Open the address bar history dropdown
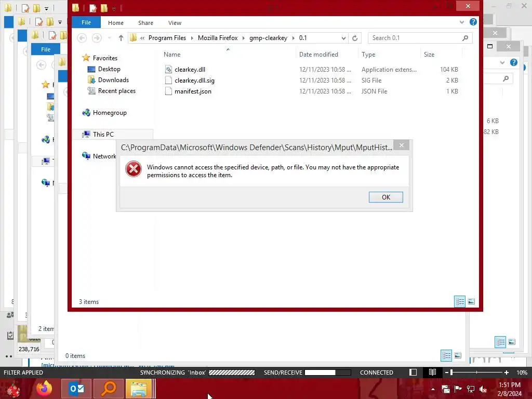532x399 pixels. click(x=343, y=38)
